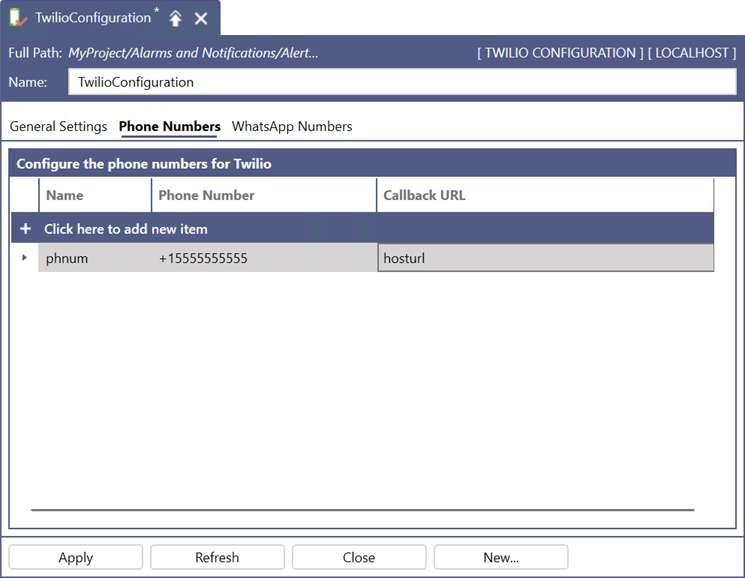Click the New... button
The height and width of the screenshot is (578, 745).
coord(501,557)
